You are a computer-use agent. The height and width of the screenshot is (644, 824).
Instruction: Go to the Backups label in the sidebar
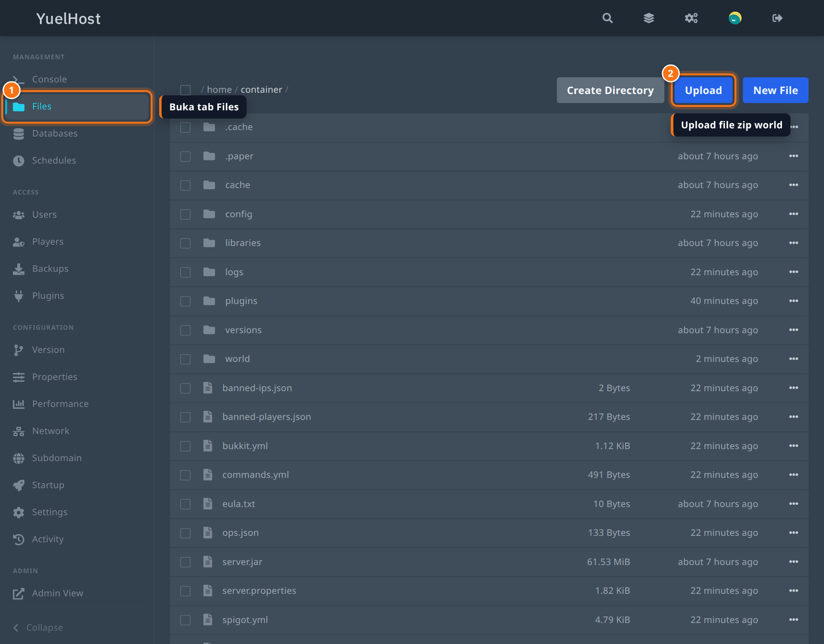coord(50,269)
